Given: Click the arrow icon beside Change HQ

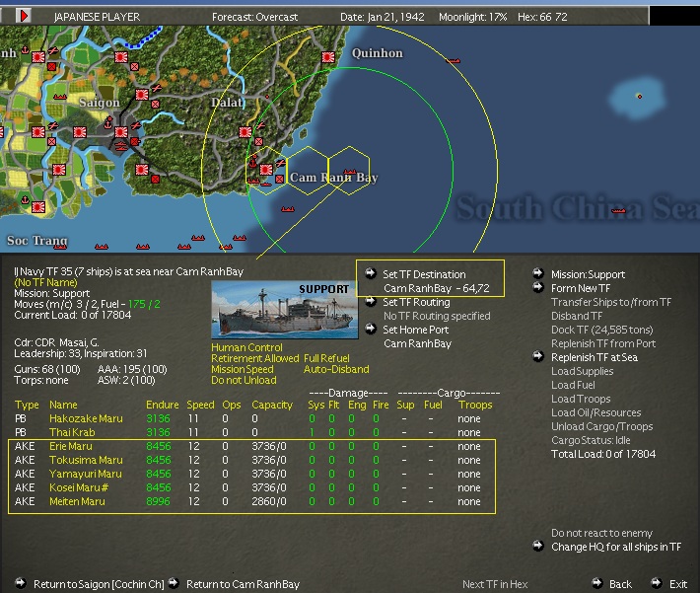Looking at the screenshot, I should click(x=538, y=547).
